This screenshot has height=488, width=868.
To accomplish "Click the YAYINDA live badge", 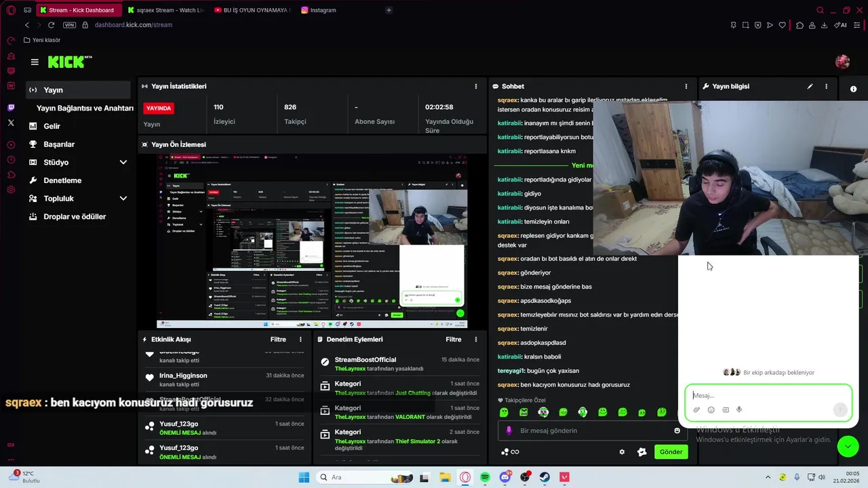I will click(x=159, y=108).
